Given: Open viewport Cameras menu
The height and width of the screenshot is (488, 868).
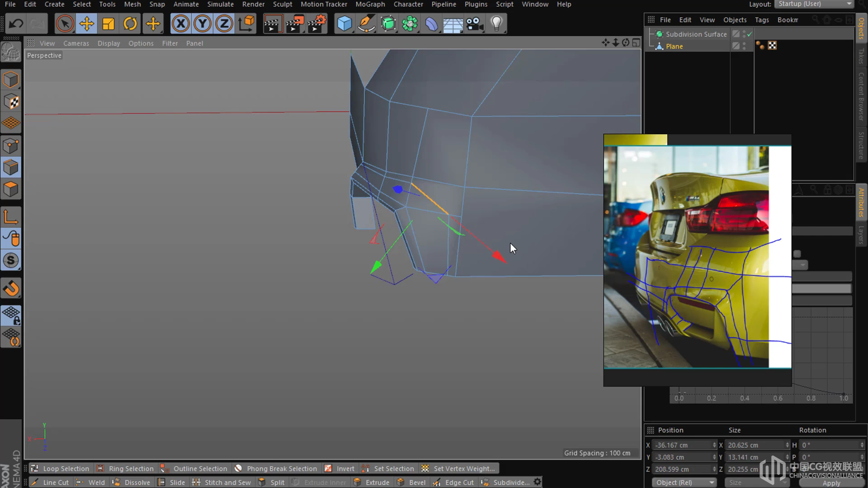Looking at the screenshot, I should click(76, 43).
